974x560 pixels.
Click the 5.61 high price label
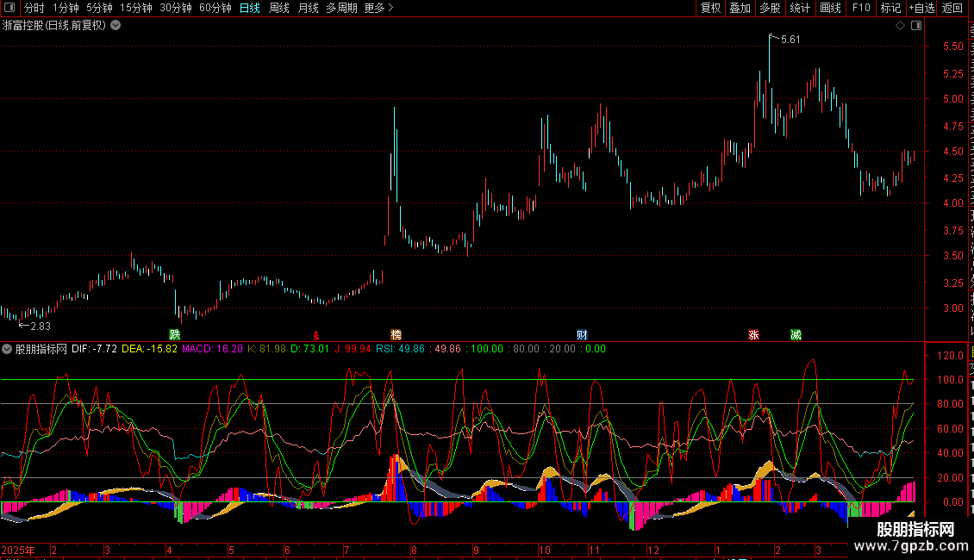(790, 40)
